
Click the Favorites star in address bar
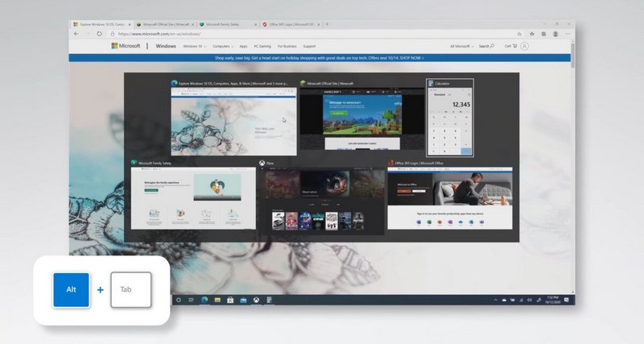click(520, 34)
